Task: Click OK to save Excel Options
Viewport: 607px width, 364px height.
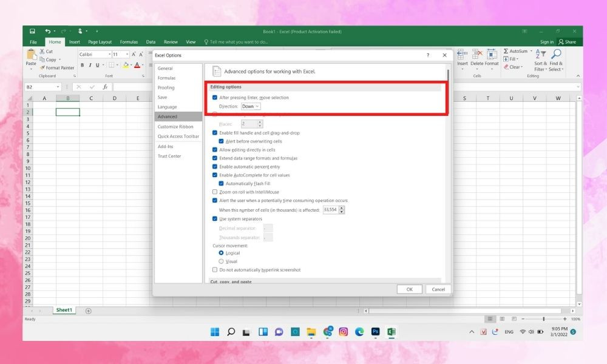Action: (409, 289)
